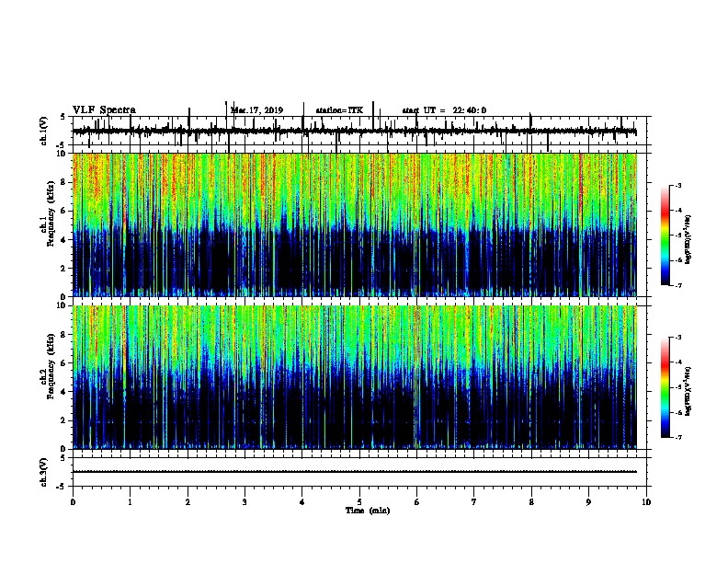Click the ch.2 frequency tick label "2"
728x563 pixels.
pyautogui.click(x=64, y=420)
